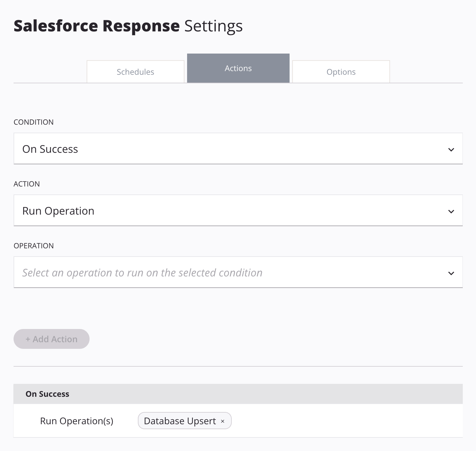Click the Salesforce Response bold title
The image size is (476, 451).
(x=97, y=26)
